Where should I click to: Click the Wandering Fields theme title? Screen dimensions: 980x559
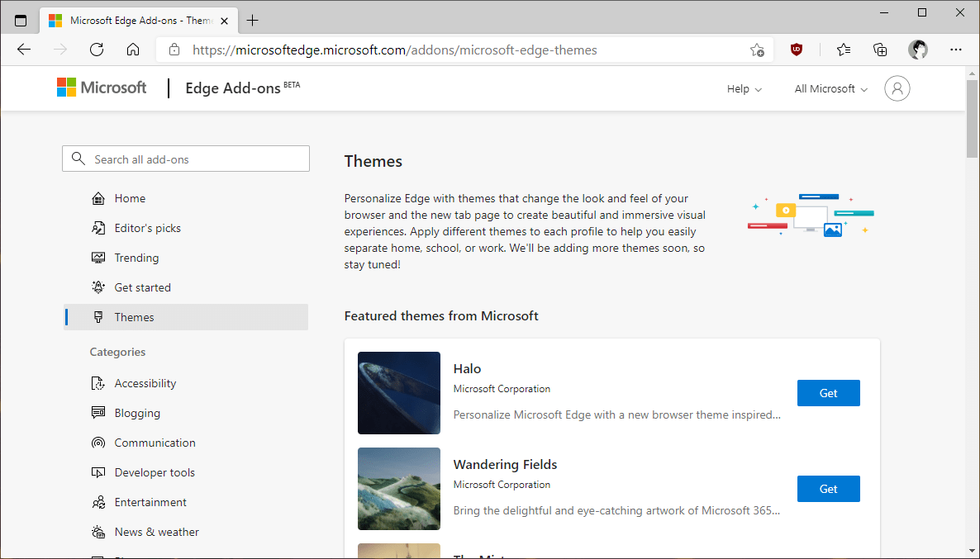click(505, 464)
